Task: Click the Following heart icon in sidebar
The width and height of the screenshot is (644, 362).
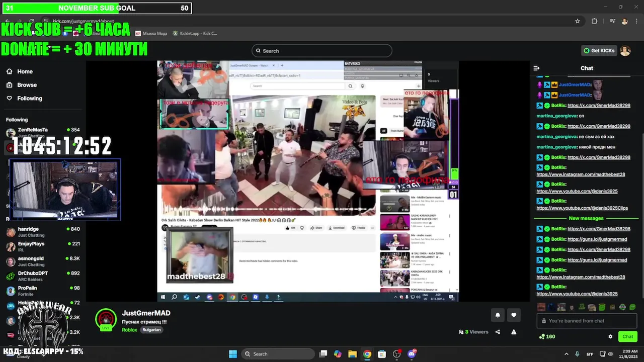Action: click(10, 99)
